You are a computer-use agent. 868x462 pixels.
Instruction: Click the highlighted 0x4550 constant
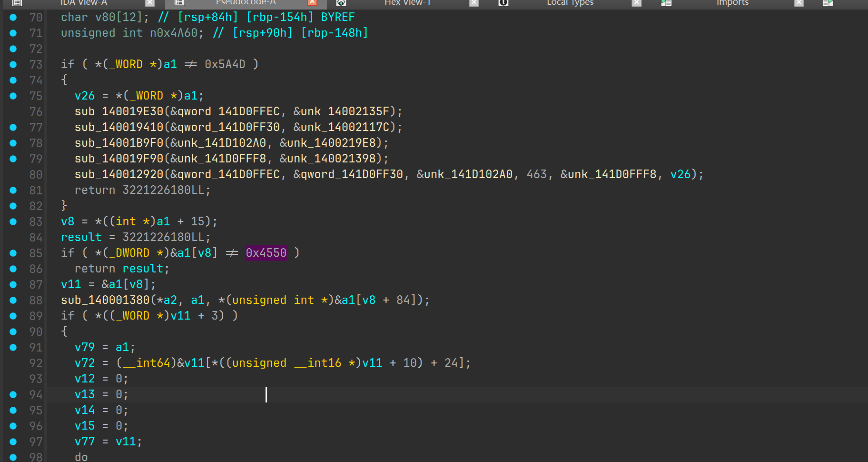266,253
